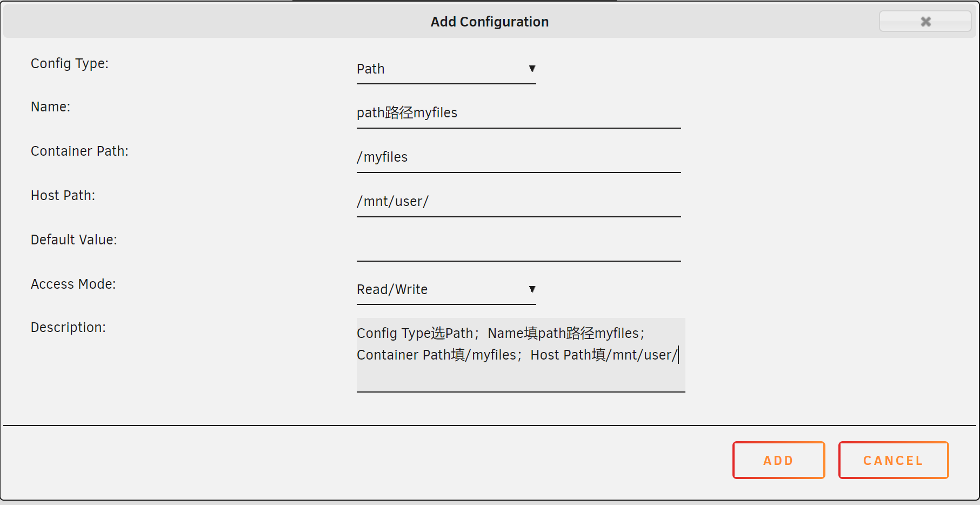This screenshot has width=980, height=505.
Task: Click the "Container Path:" label
Action: 79,151
